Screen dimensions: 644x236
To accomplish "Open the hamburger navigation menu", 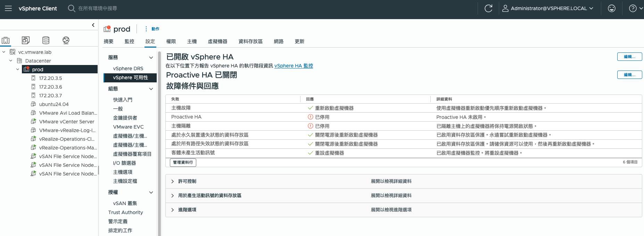I will click(x=8, y=8).
